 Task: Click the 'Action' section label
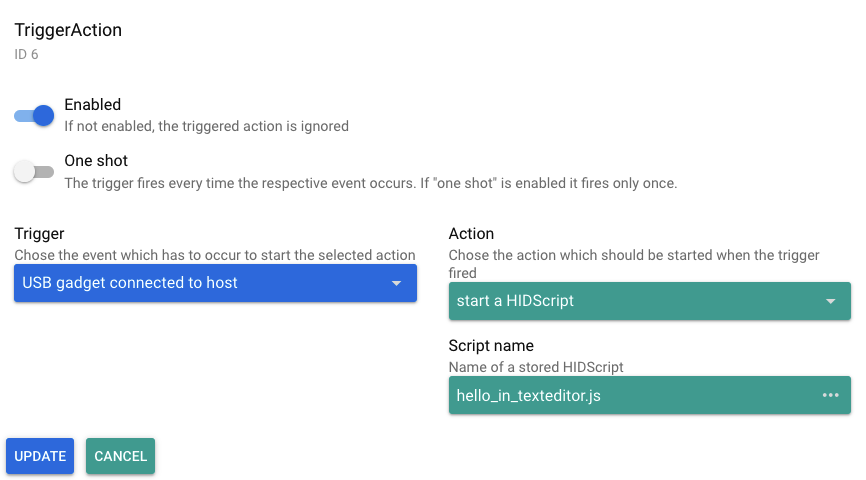(x=471, y=234)
